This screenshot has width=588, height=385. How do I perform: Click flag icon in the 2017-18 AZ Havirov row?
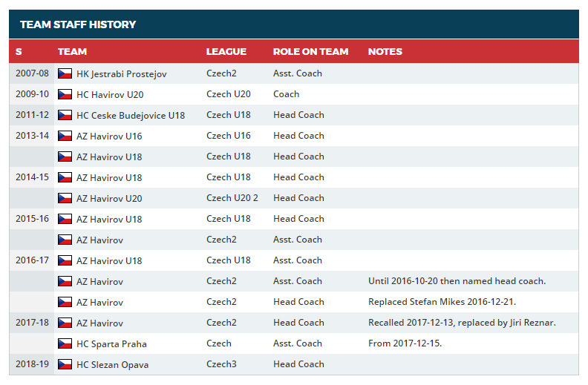(65, 323)
